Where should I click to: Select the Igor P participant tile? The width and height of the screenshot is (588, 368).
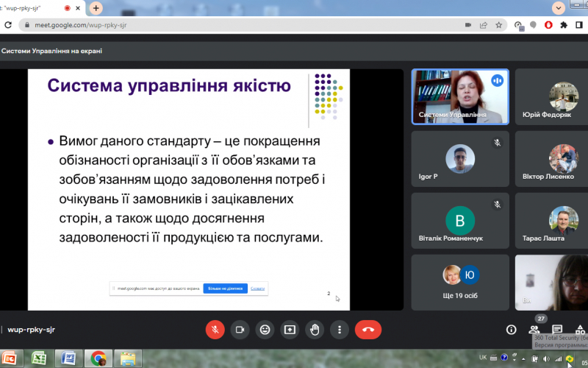[460, 159]
